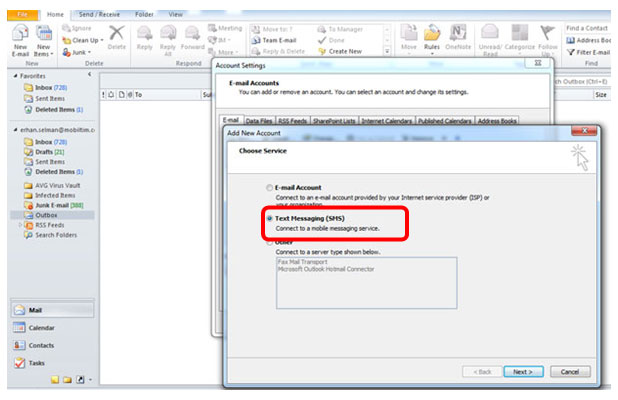Open SharePoint Lists tab

pyautogui.click(x=334, y=121)
